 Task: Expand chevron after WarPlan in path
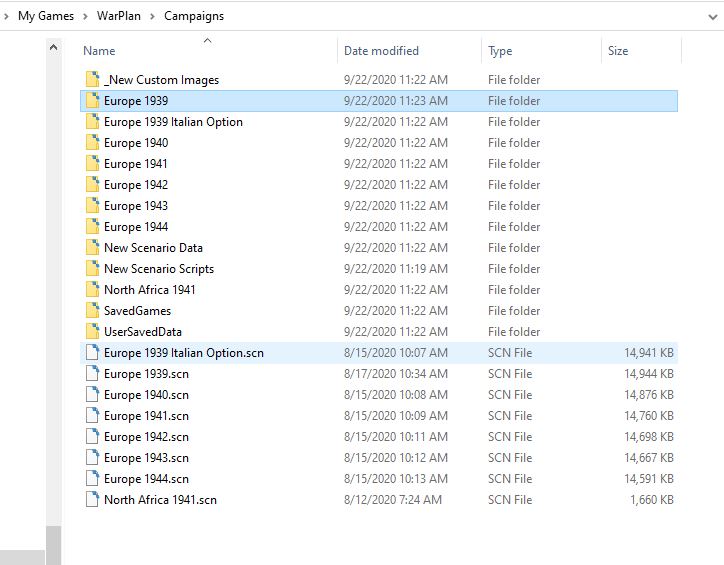pos(152,16)
